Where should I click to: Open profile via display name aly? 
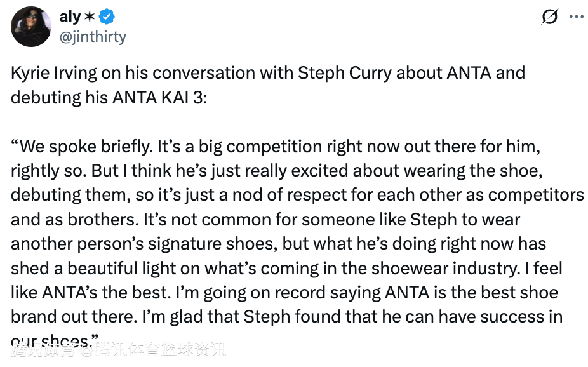click(70, 17)
